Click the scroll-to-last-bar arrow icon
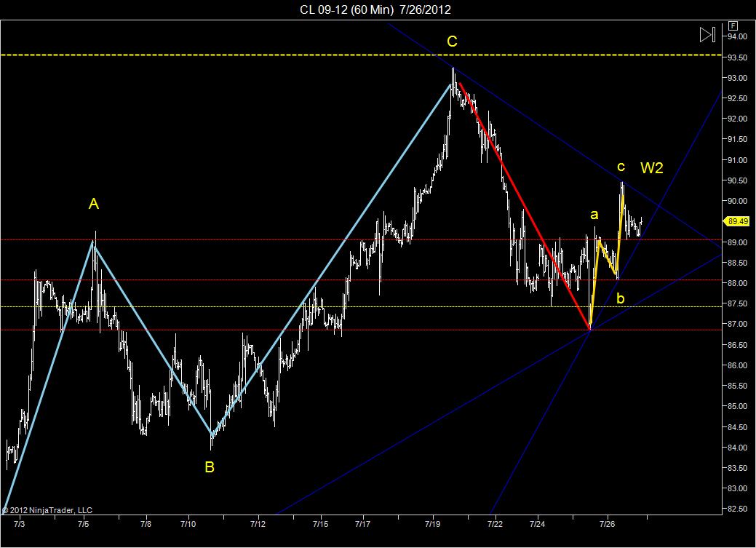Image resolution: width=756 pixels, height=548 pixels. pos(707,34)
